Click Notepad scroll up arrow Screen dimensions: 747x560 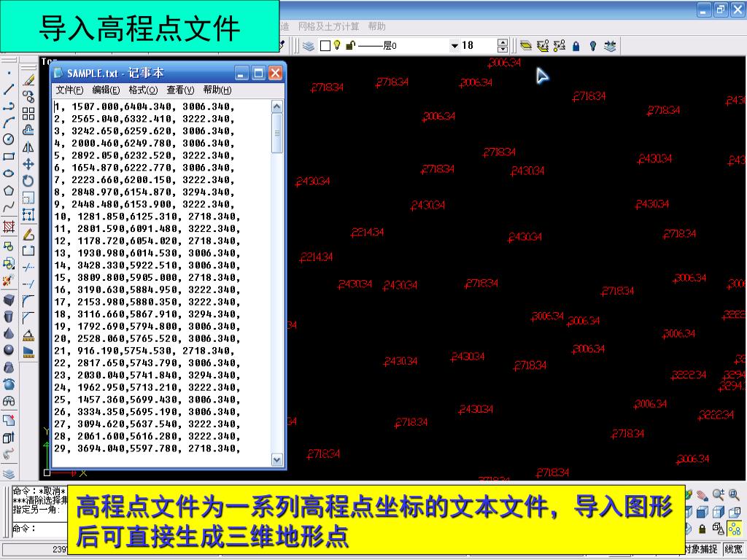pyautogui.click(x=276, y=106)
